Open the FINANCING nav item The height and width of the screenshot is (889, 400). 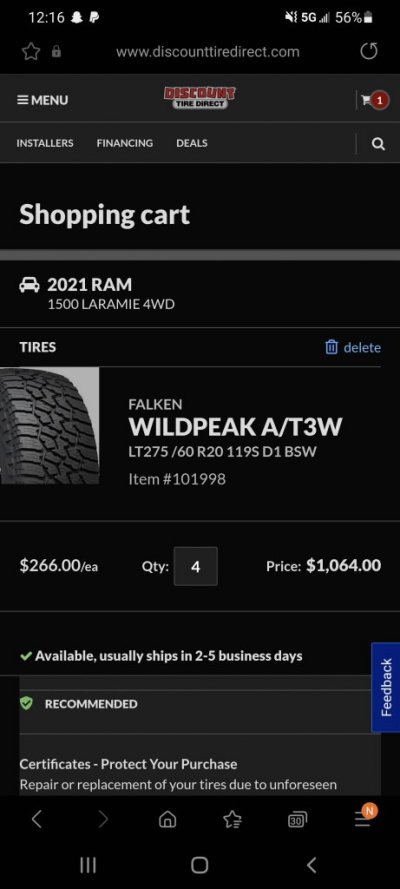pyautogui.click(x=125, y=143)
